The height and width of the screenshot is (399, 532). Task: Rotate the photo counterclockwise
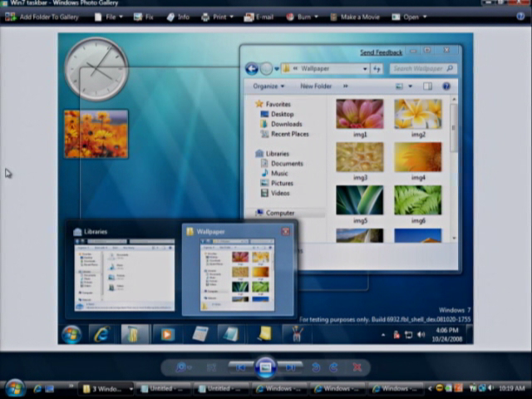tap(316, 367)
